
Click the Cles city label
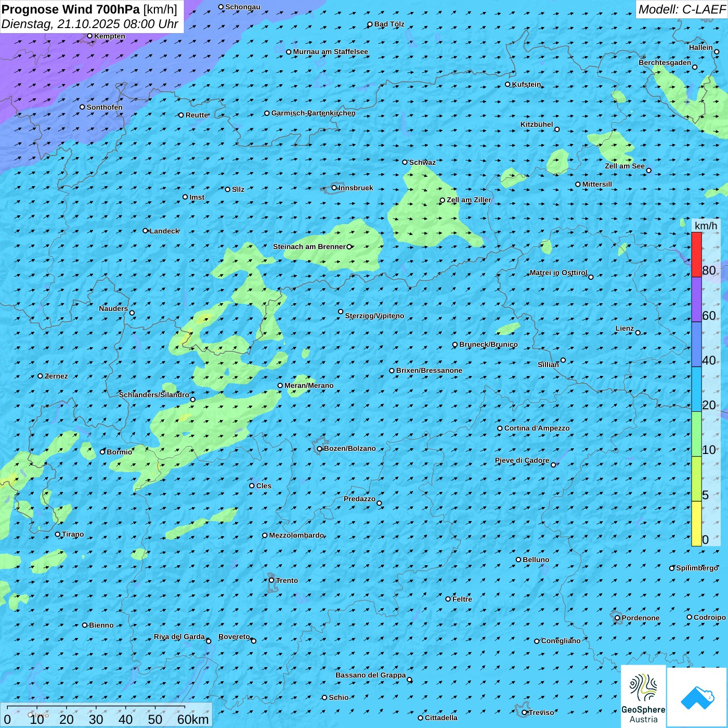(264, 486)
